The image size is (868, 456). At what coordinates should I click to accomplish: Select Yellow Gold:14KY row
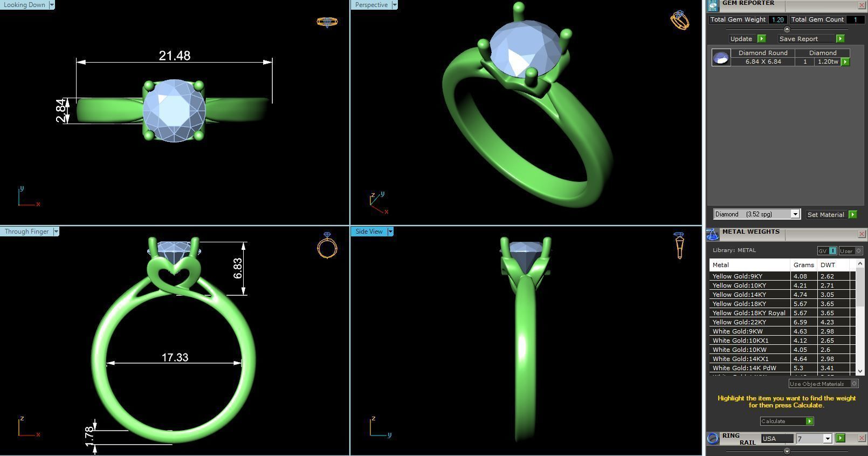pos(782,295)
